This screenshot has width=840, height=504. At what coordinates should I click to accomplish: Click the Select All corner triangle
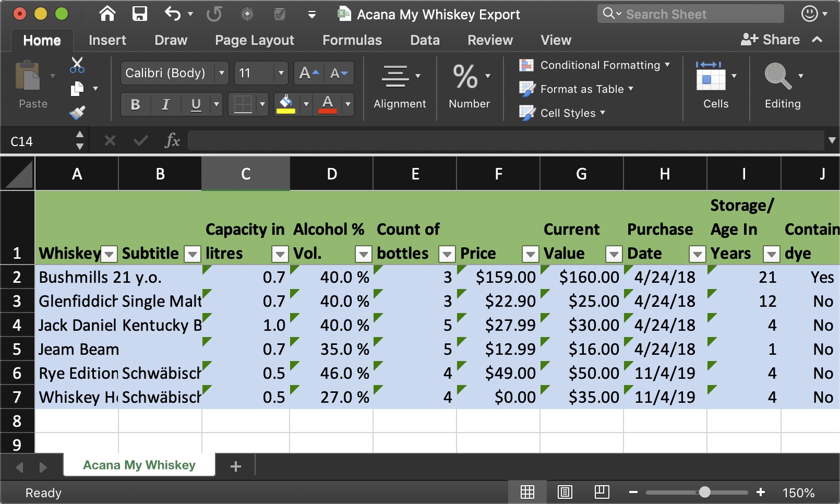pos(18,174)
